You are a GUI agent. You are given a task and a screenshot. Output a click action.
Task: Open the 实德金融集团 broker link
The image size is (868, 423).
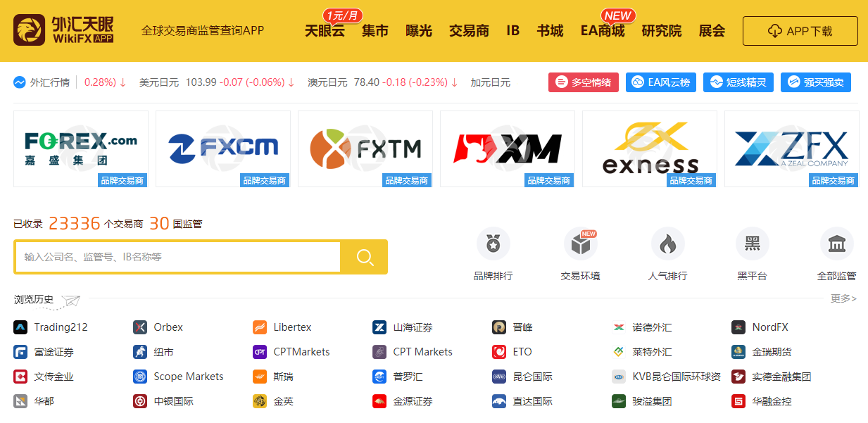click(781, 377)
